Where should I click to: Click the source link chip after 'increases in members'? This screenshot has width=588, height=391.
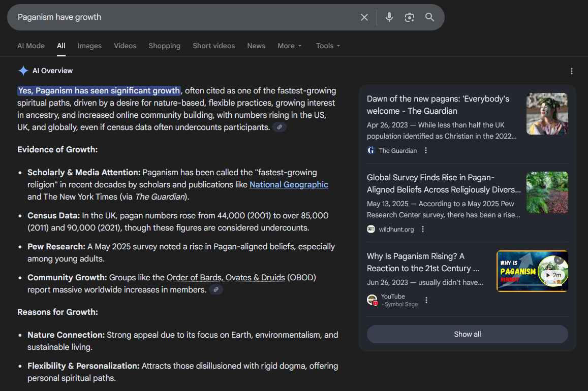(x=216, y=289)
